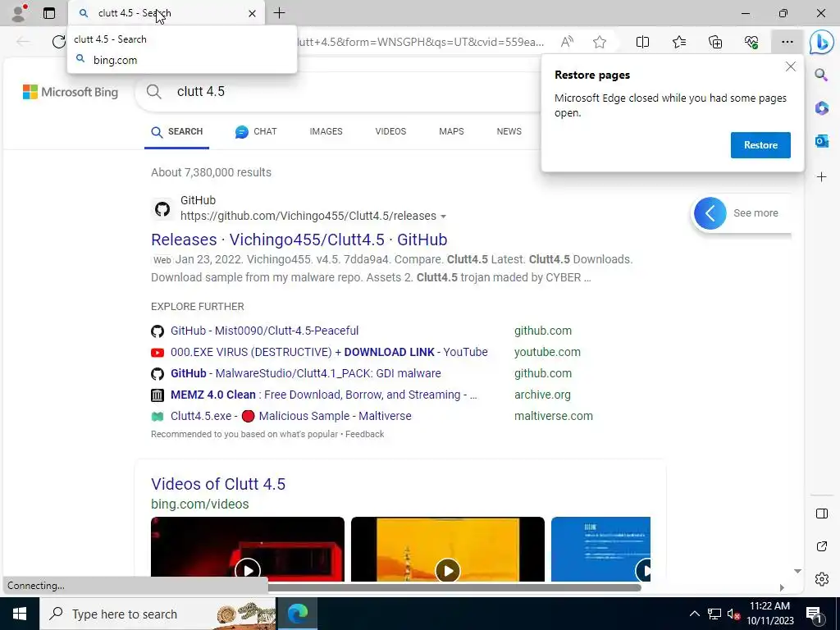This screenshot has width=840, height=630.
Task: Open 'Videos of Clutt 4.5' heading
Action: point(218,484)
